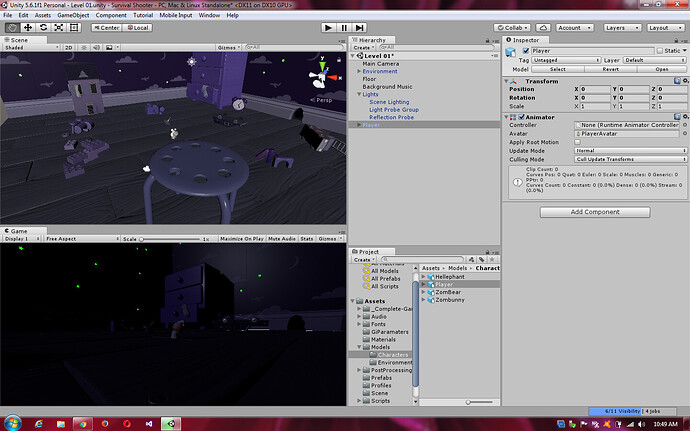Expand Hellephant model asset
The height and width of the screenshot is (431, 690).
coord(423,277)
